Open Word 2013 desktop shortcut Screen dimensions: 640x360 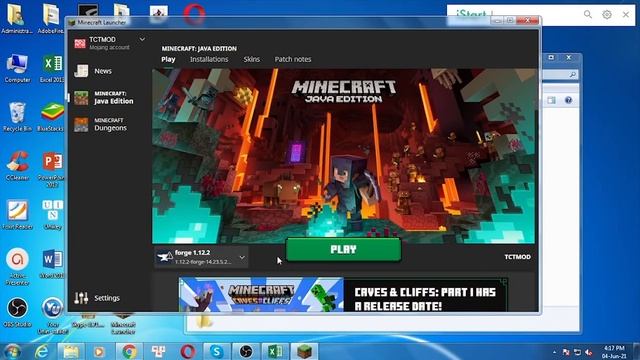(52, 264)
